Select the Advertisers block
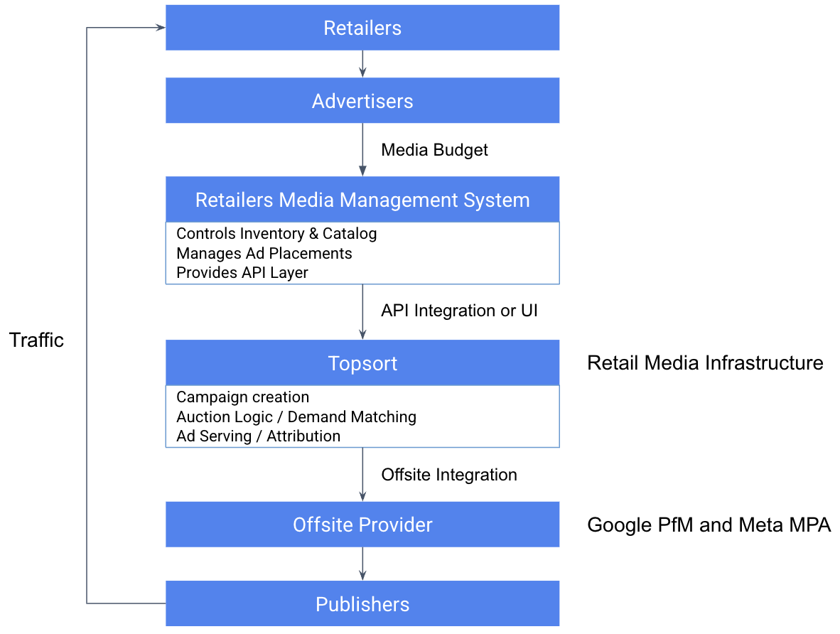840x634 pixels. (x=362, y=101)
